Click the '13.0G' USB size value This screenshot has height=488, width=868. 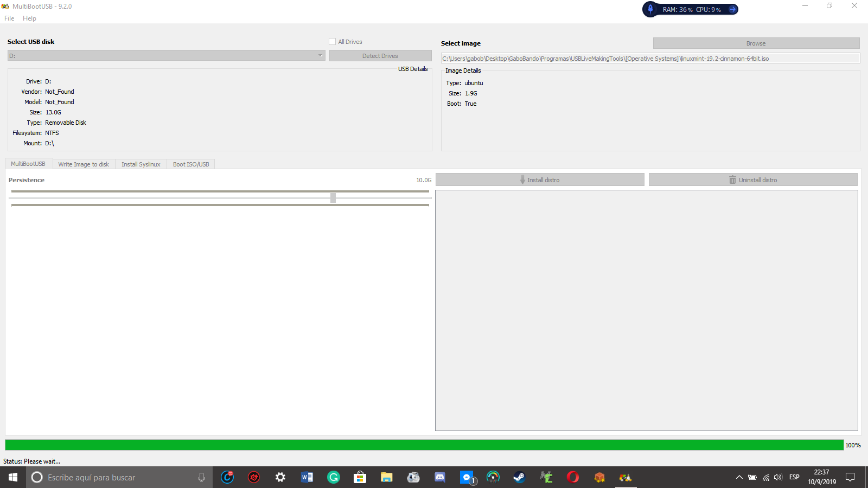[x=53, y=112]
